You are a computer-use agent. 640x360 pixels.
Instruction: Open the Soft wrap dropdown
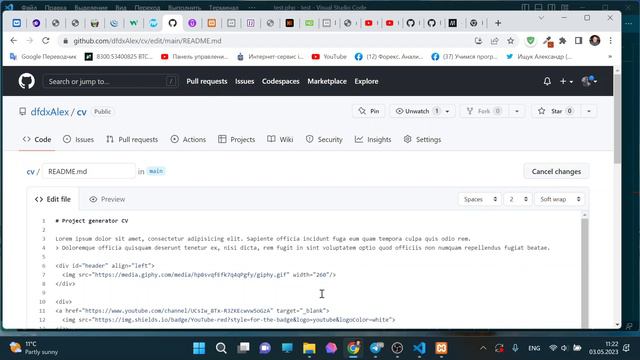560,199
